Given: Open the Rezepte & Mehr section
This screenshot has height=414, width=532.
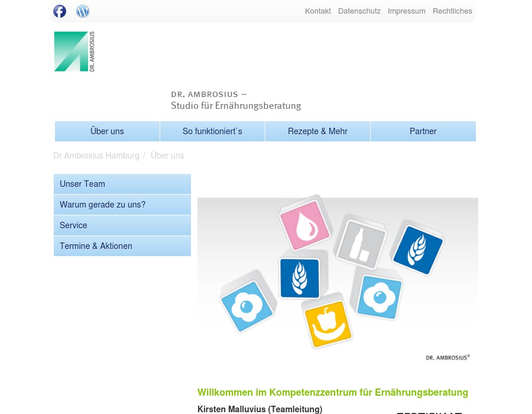Looking at the screenshot, I should [x=317, y=131].
